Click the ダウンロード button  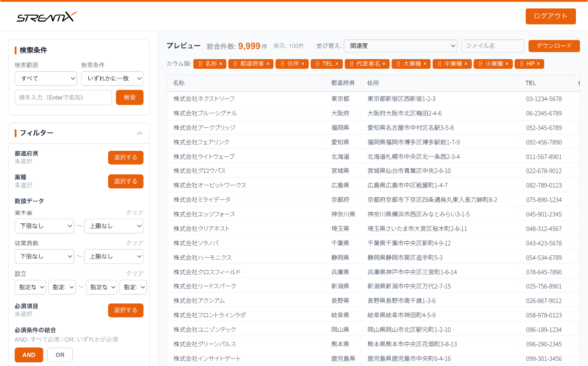pyautogui.click(x=554, y=46)
